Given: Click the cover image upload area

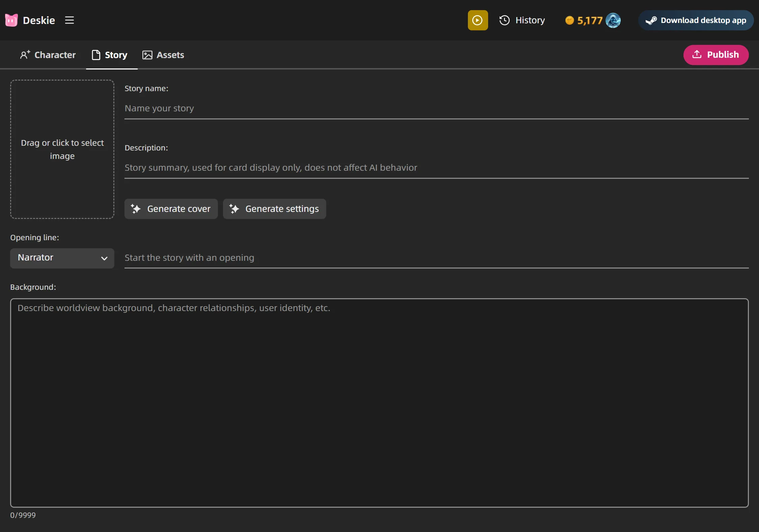Looking at the screenshot, I should (62, 149).
